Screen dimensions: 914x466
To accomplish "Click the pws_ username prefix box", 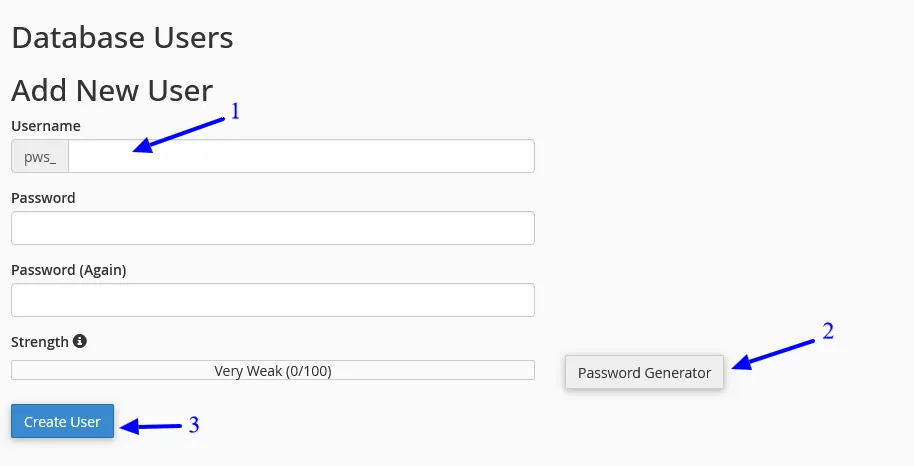I will [40, 156].
